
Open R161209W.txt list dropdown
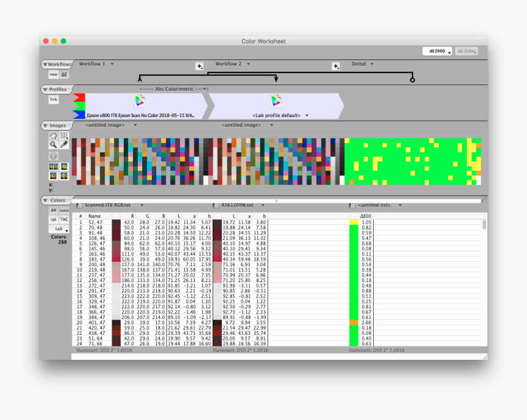click(x=263, y=205)
